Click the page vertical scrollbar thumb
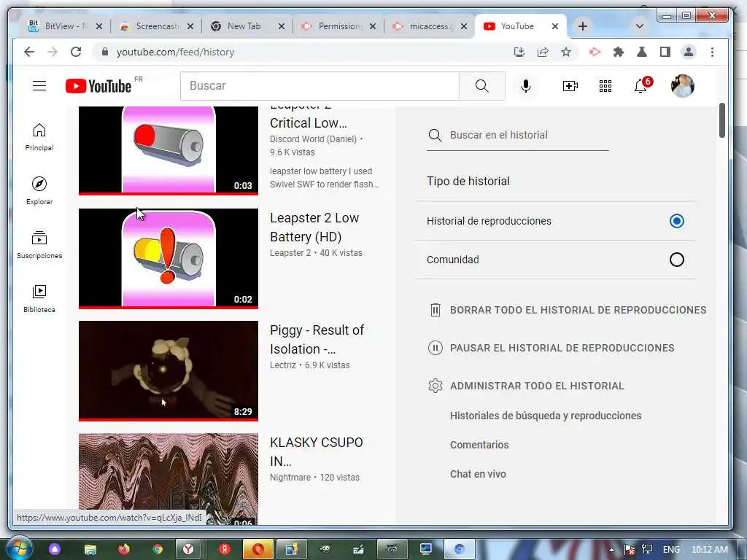The height and width of the screenshot is (560, 747). click(721, 120)
